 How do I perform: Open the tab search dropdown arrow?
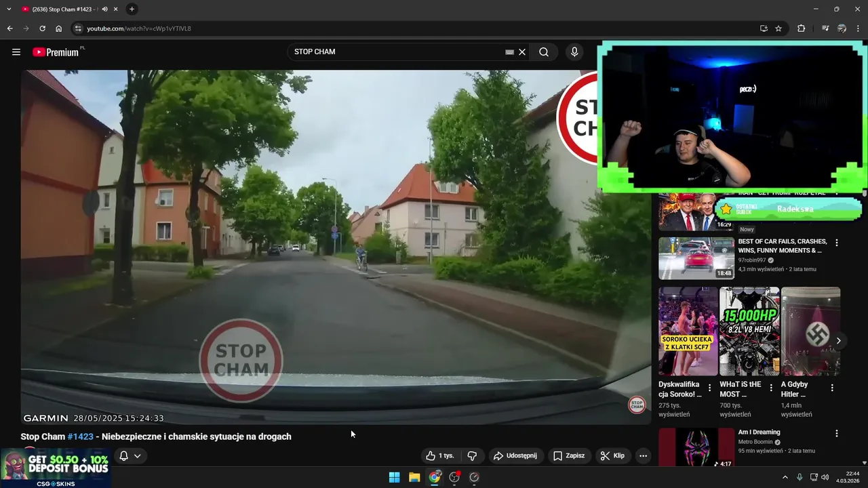[x=9, y=9]
